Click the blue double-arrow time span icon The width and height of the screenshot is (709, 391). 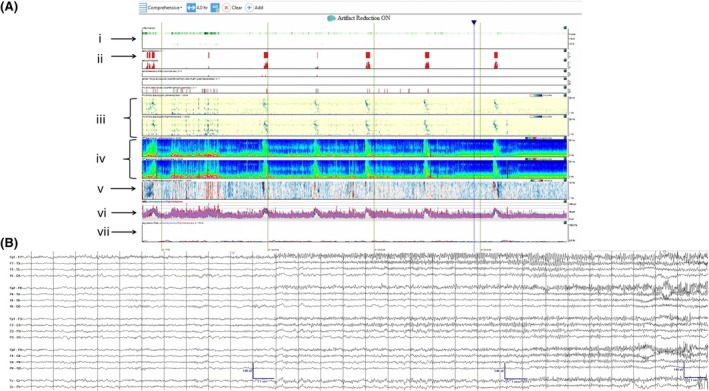pos(191,8)
